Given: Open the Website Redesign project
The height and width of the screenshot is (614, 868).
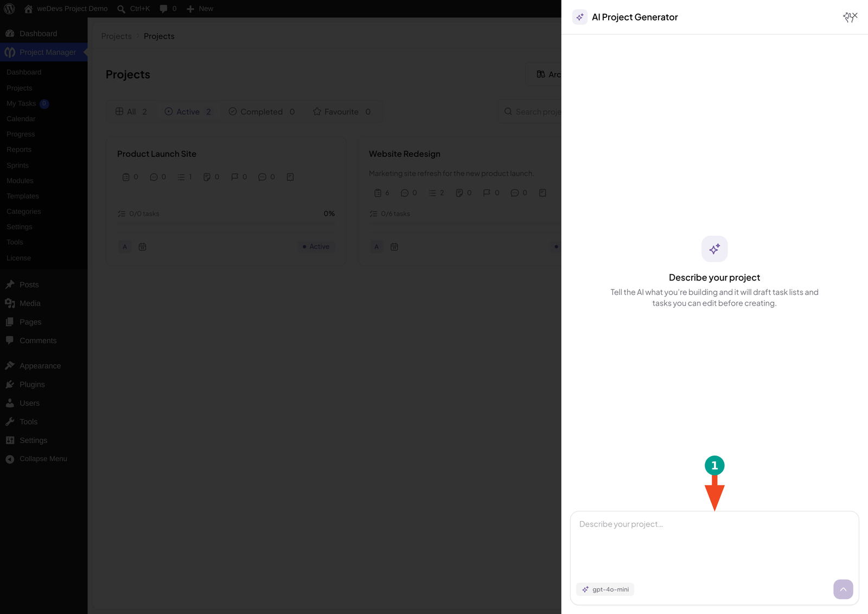Looking at the screenshot, I should (x=405, y=154).
